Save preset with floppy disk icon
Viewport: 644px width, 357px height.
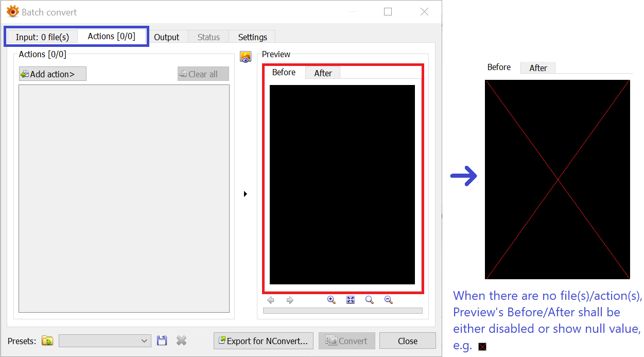tap(162, 341)
